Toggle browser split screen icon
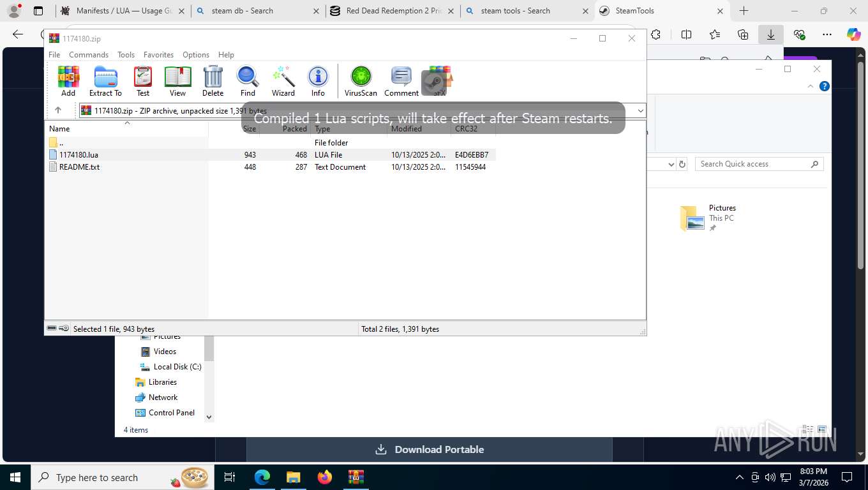 pos(686,35)
